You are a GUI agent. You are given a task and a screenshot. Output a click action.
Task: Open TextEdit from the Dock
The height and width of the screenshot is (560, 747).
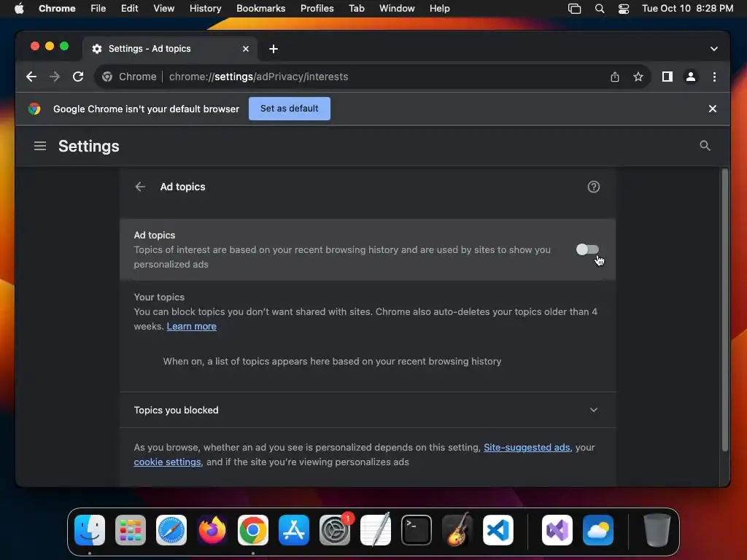click(376, 529)
